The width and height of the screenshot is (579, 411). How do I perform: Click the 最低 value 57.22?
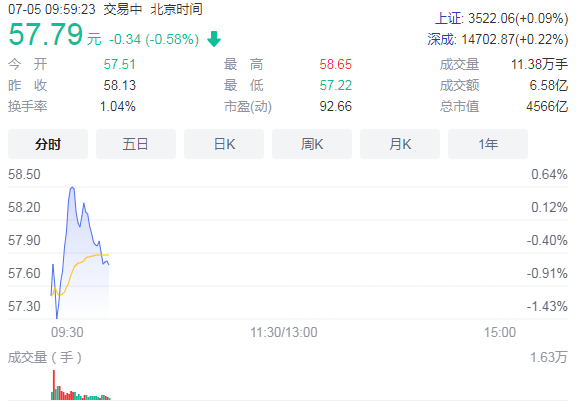[x=336, y=85]
